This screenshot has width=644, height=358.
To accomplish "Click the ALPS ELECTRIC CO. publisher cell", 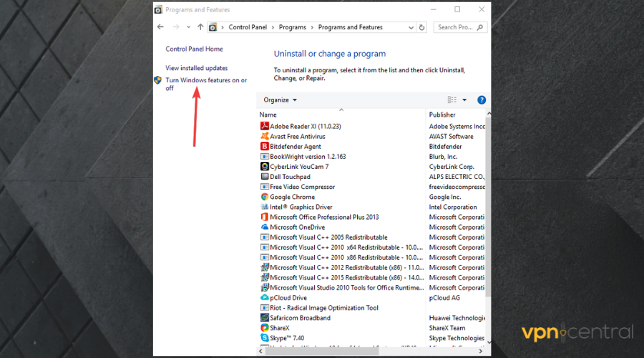I will 457,177.
